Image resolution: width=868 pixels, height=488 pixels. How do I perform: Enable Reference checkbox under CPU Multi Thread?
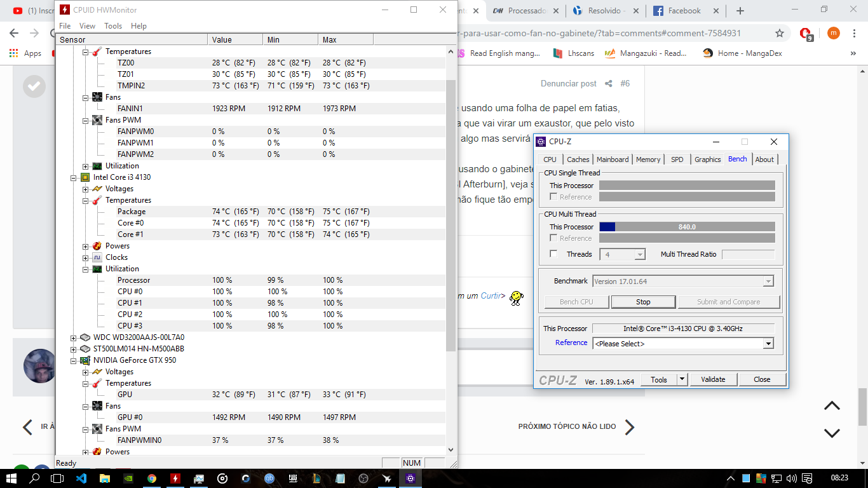(553, 238)
